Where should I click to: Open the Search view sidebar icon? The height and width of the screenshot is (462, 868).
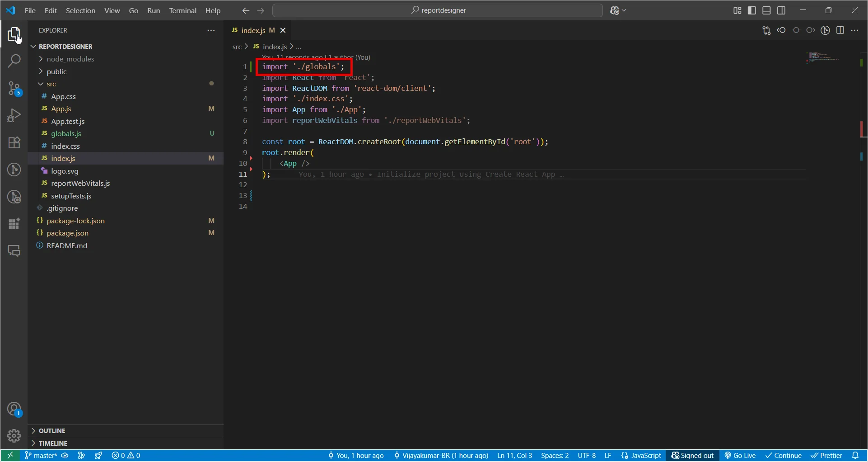[14, 61]
